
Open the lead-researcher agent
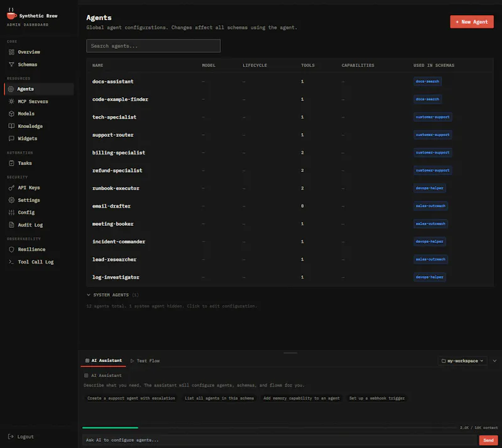pyautogui.click(x=290, y=259)
